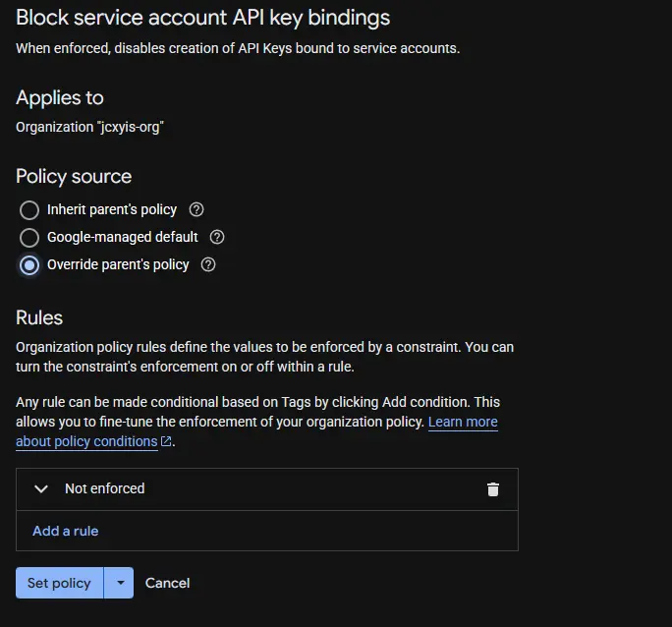The width and height of the screenshot is (672, 627).
Task: Open the Set policy dropdown arrow
Action: click(x=119, y=583)
